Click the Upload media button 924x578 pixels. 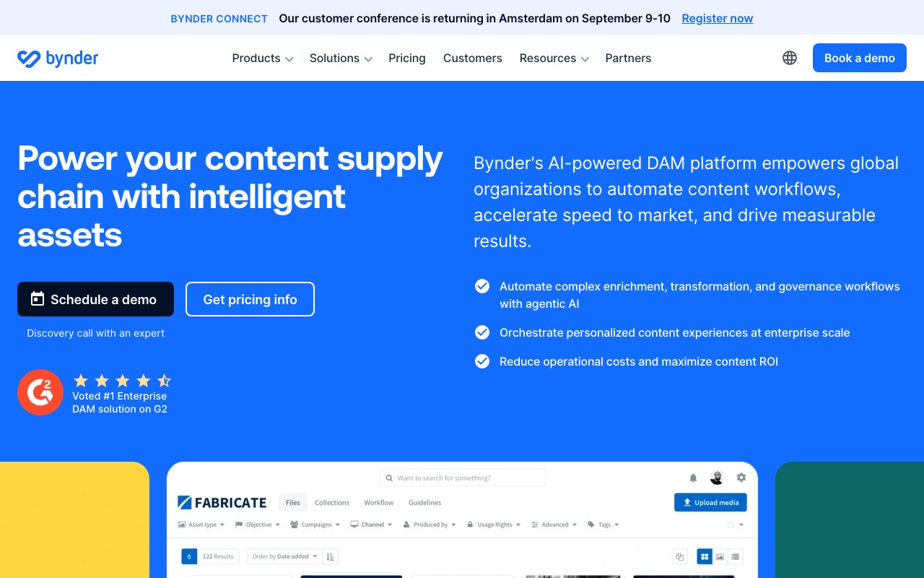[x=711, y=502]
